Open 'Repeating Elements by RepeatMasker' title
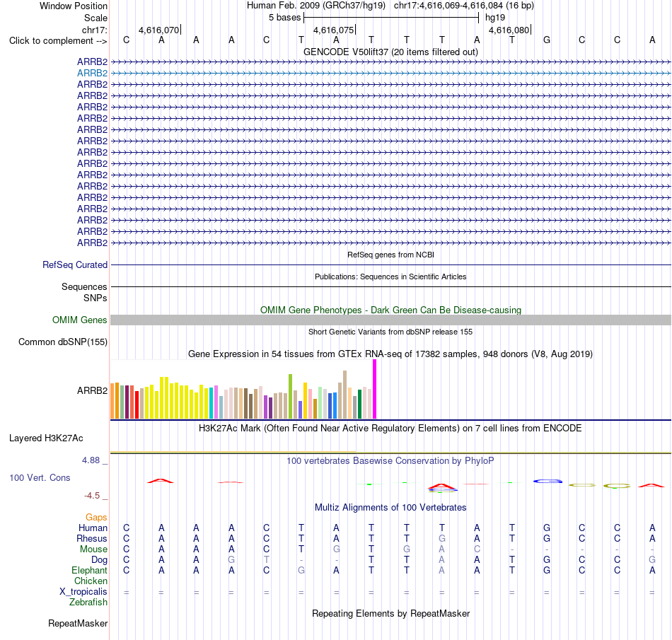Image resolution: width=672 pixels, height=640 pixels. point(390,614)
